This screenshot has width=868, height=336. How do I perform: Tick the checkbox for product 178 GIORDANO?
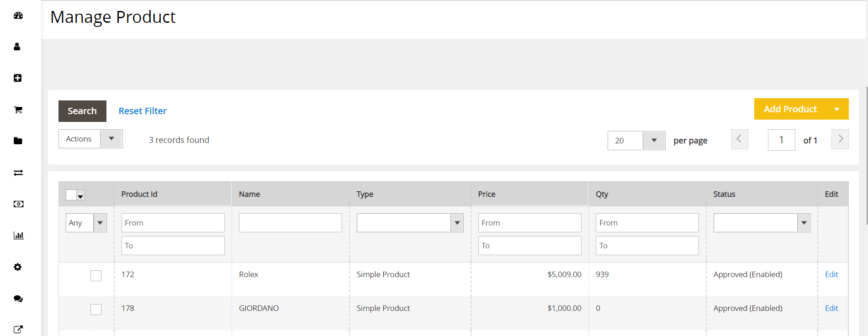[96, 310]
